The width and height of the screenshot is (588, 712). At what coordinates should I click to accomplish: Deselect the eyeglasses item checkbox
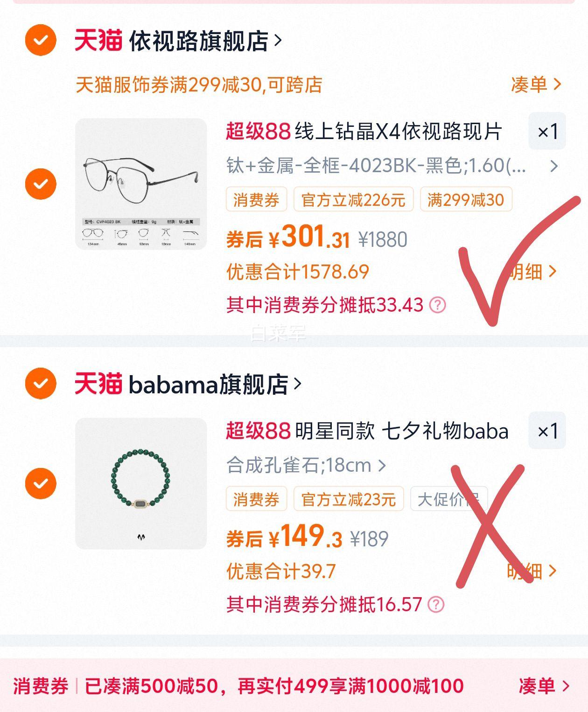41,184
